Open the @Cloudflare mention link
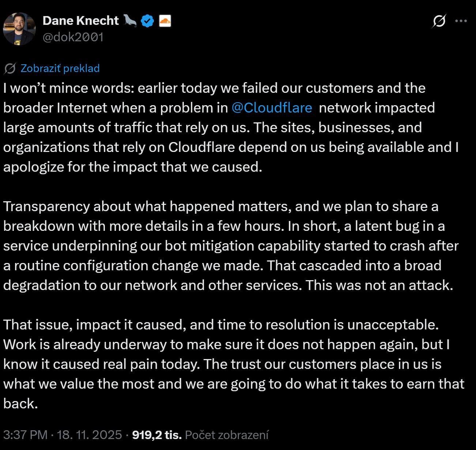Viewport: 476px width, 450px height. pos(272,108)
